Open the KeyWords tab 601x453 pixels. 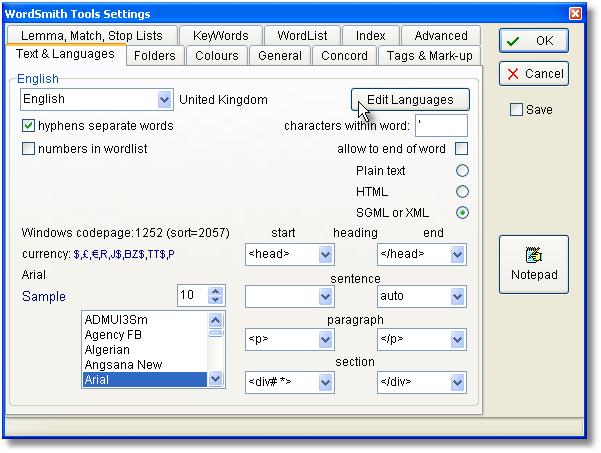click(221, 36)
